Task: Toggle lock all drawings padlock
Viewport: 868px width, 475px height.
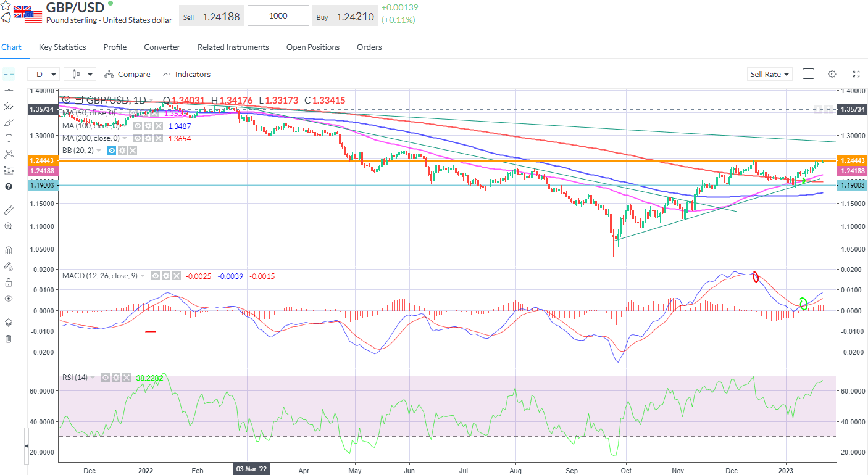Action: tap(9, 283)
